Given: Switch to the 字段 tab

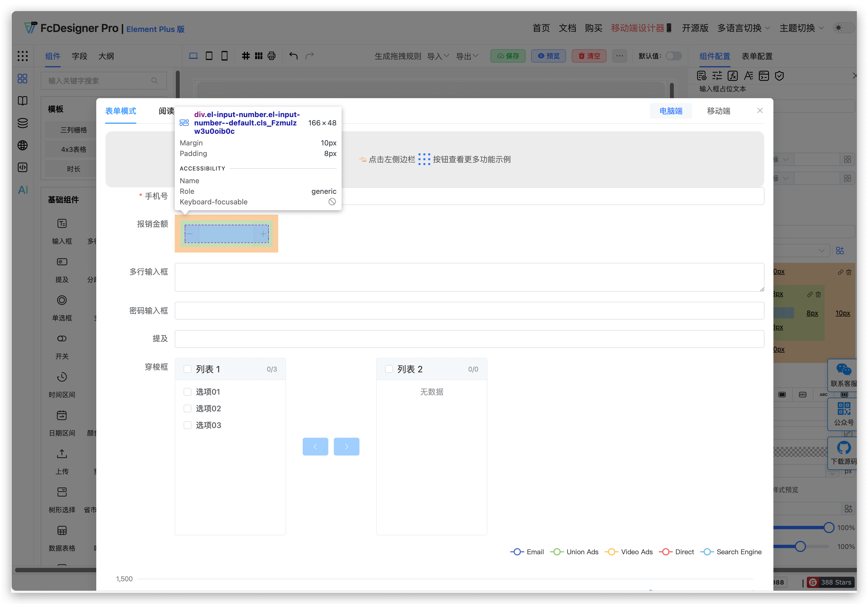Looking at the screenshot, I should coord(79,56).
